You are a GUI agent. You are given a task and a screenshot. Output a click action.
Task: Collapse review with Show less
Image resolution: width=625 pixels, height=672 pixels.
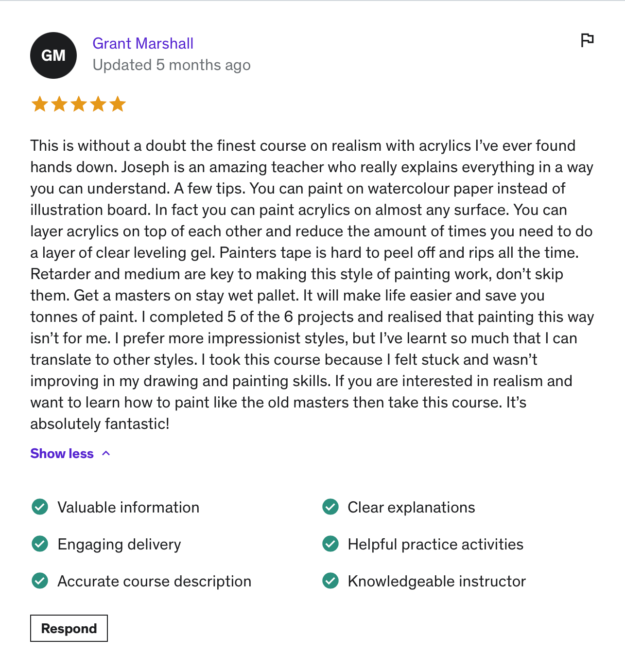tap(62, 454)
